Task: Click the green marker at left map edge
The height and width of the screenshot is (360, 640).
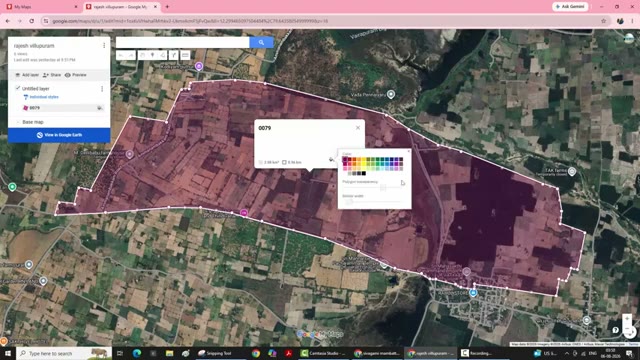Action: click(x=12, y=187)
